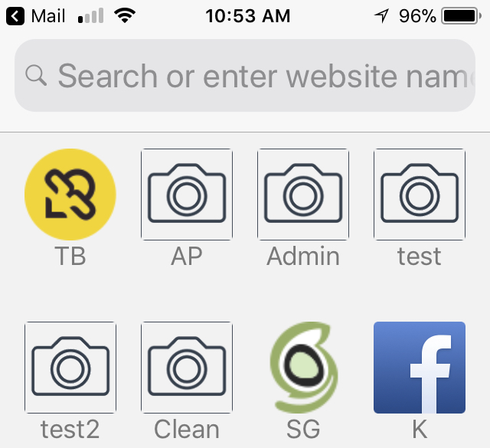Open the test2 bookmark icon
This screenshot has height=448, width=490.
[70, 368]
